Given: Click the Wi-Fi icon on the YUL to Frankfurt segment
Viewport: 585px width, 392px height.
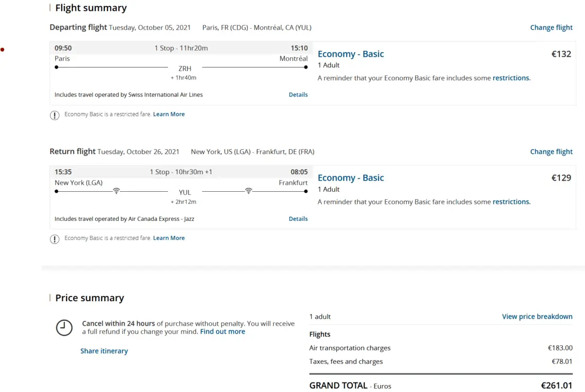Looking at the screenshot, I should (248, 191).
